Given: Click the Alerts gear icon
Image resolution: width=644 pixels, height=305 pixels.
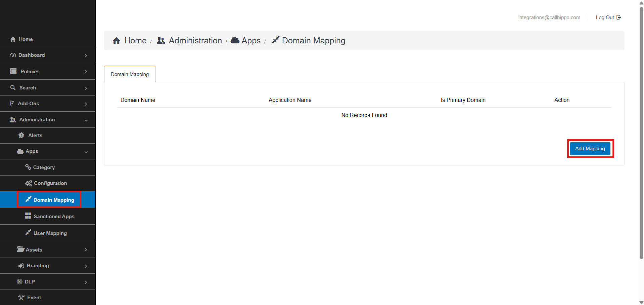Looking at the screenshot, I should (x=21, y=135).
